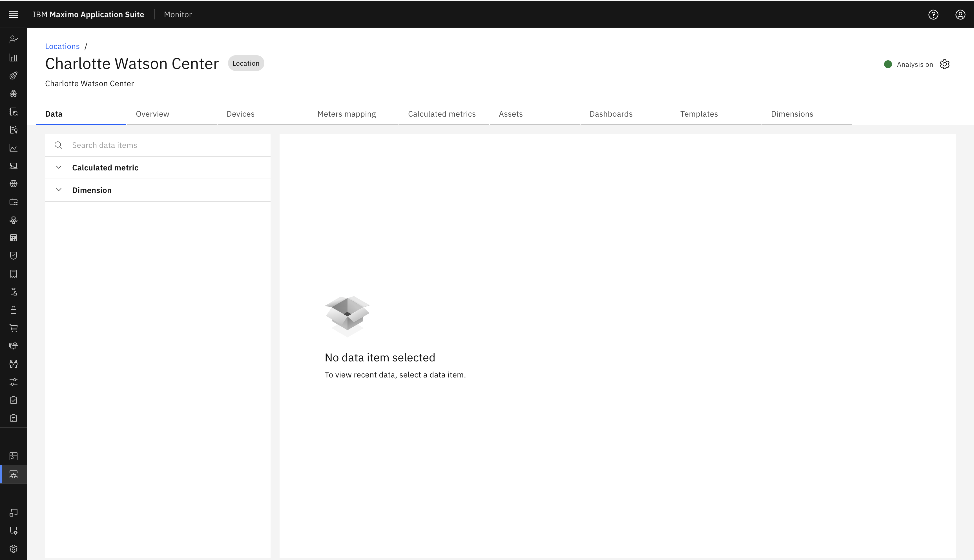The height and width of the screenshot is (560, 974).
Task: Click the shopping cart sidebar icon
Action: [14, 328]
